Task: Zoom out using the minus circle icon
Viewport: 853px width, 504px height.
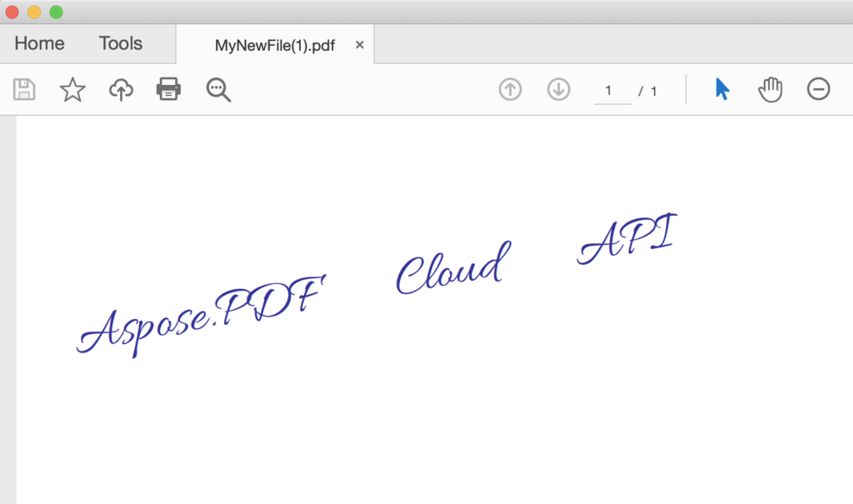Action: click(818, 89)
